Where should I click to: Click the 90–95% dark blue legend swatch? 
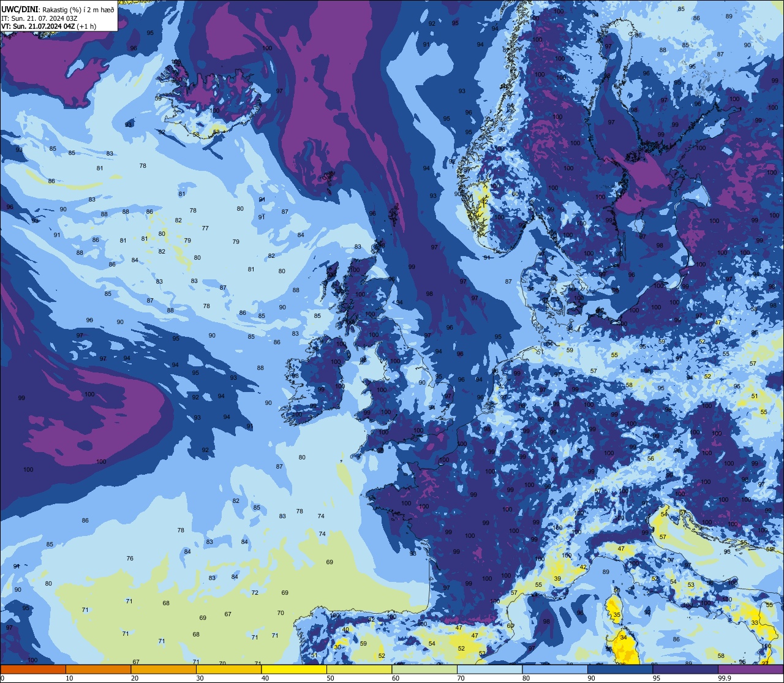pyautogui.click(x=620, y=669)
